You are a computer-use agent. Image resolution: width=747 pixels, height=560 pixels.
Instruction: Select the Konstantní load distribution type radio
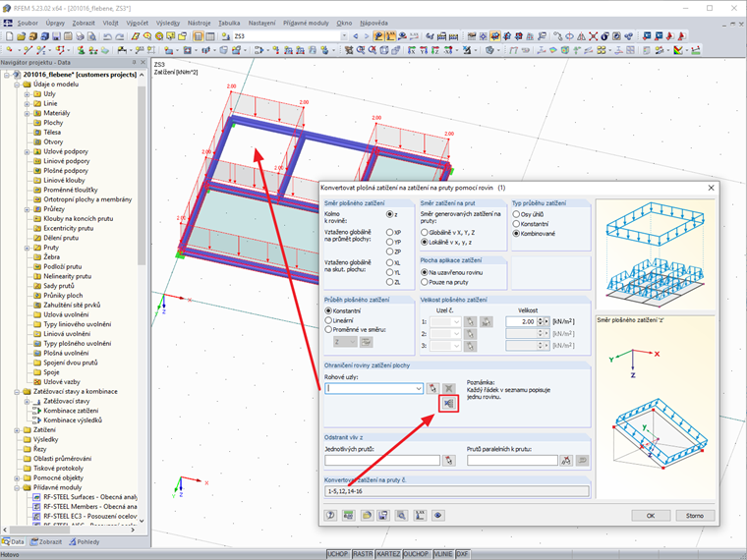[x=516, y=224]
